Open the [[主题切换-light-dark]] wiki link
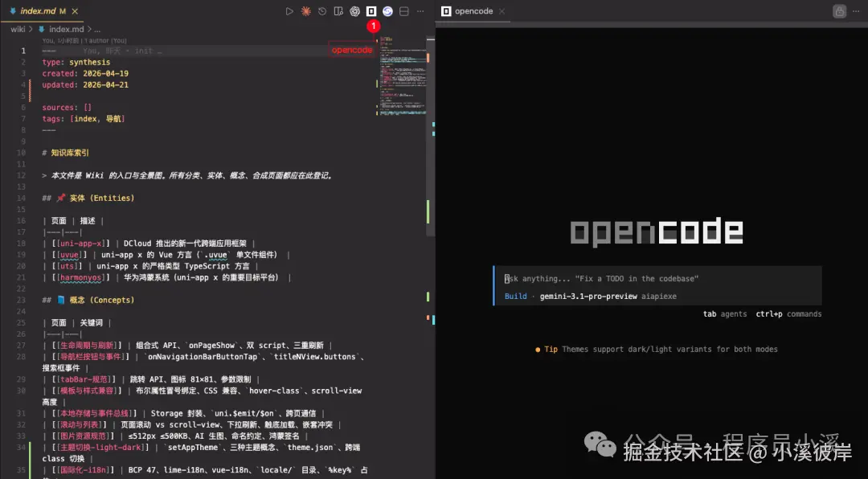The height and width of the screenshot is (479, 868). [x=100, y=448]
